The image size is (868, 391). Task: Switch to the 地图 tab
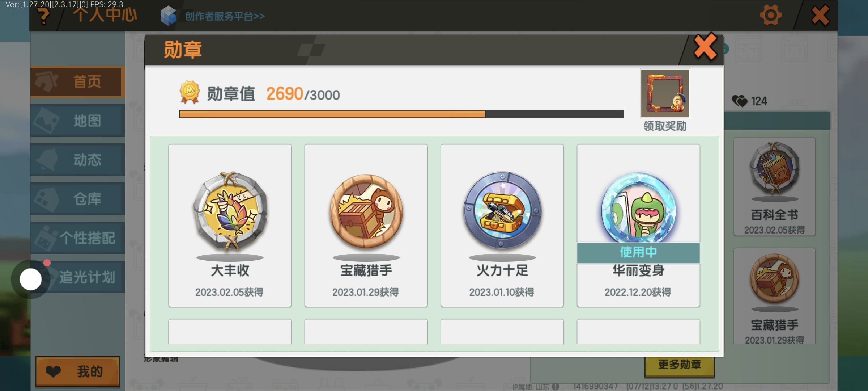(x=78, y=121)
